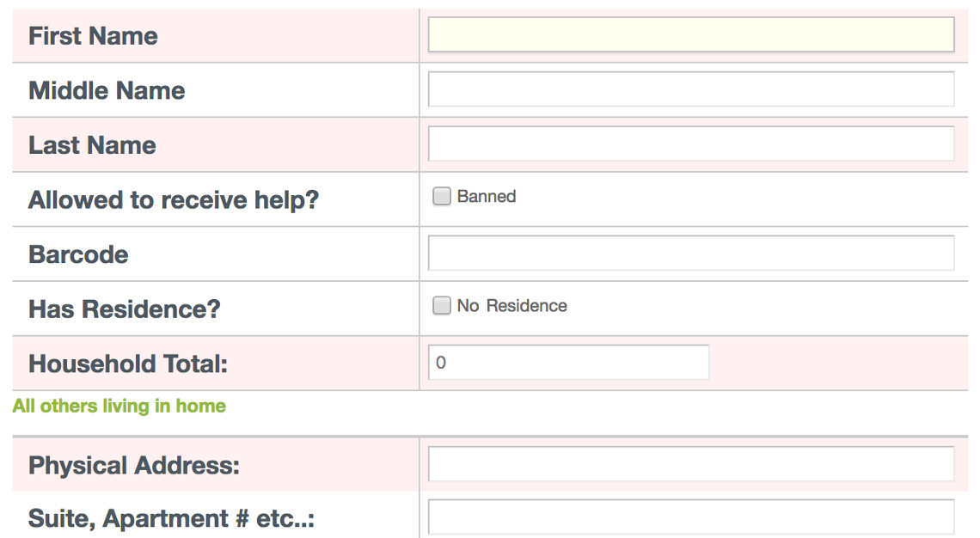Select the Suite, Apartment # field
980x538 pixels.
pyautogui.click(x=690, y=517)
